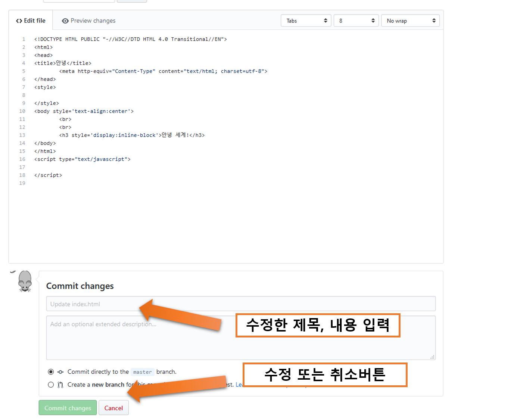The width and height of the screenshot is (514, 420).
Task: Click line number 19 in the gutter
Action: click(22, 183)
